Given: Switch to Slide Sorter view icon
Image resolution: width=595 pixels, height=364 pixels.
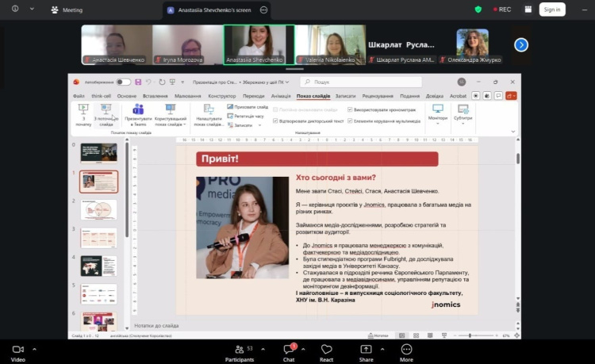Looking at the screenshot, I should pyautogui.click(x=416, y=335).
